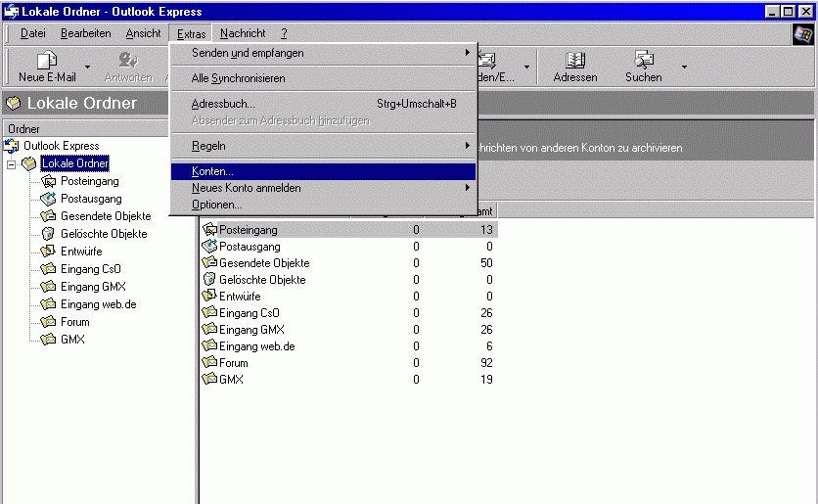818x504 pixels.
Task: Click Gelöschte Objekte icon in folder list
Action: (x=209, y=279)
